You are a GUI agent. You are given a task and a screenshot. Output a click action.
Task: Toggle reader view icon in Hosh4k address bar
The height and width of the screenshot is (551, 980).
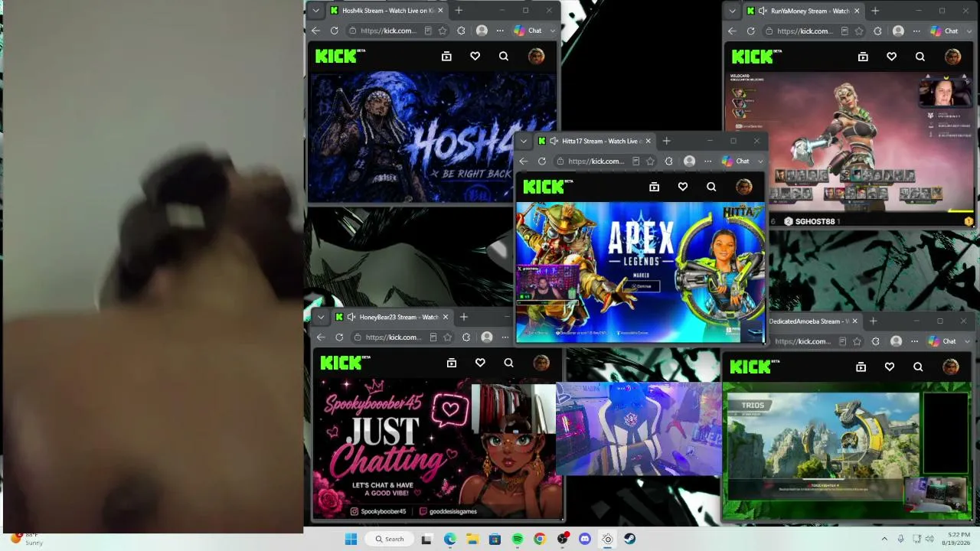tap(428, 31)
